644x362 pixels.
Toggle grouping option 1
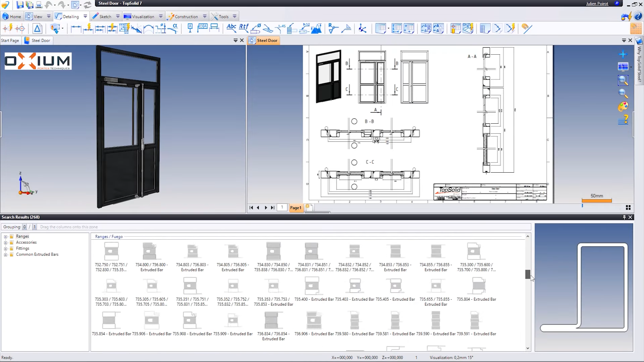click(x=34, y=227)
